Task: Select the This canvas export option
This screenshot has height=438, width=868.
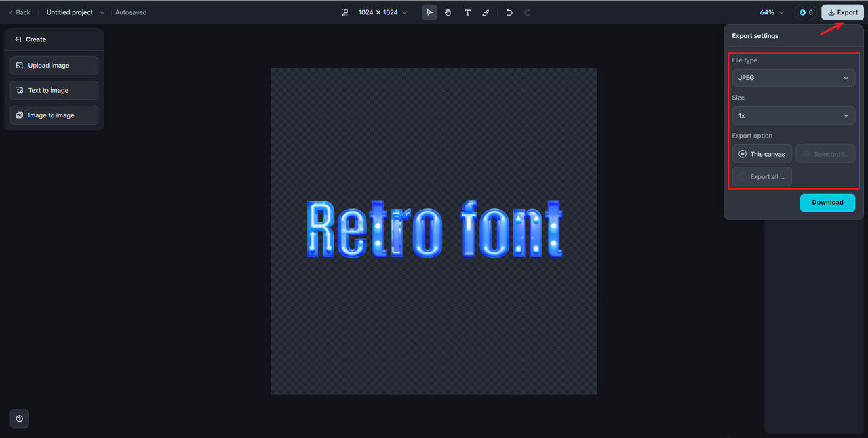Action: pyautogui.click(x=762, y=154)
